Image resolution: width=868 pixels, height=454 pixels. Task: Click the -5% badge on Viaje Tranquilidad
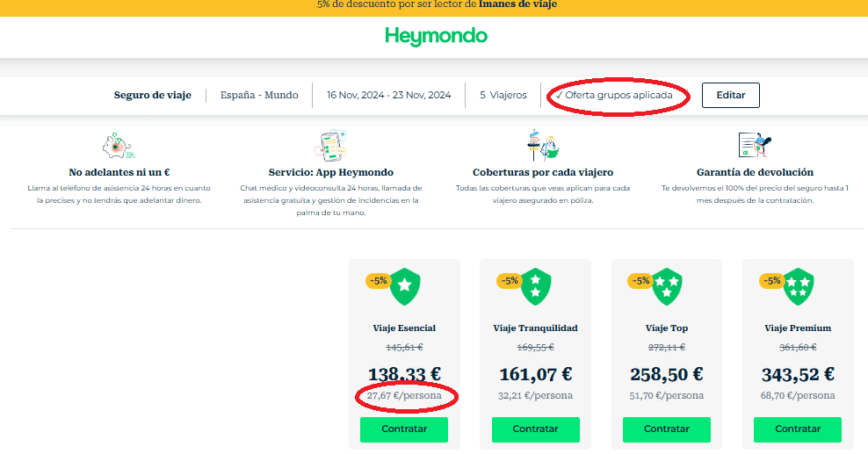coord(510,281)
